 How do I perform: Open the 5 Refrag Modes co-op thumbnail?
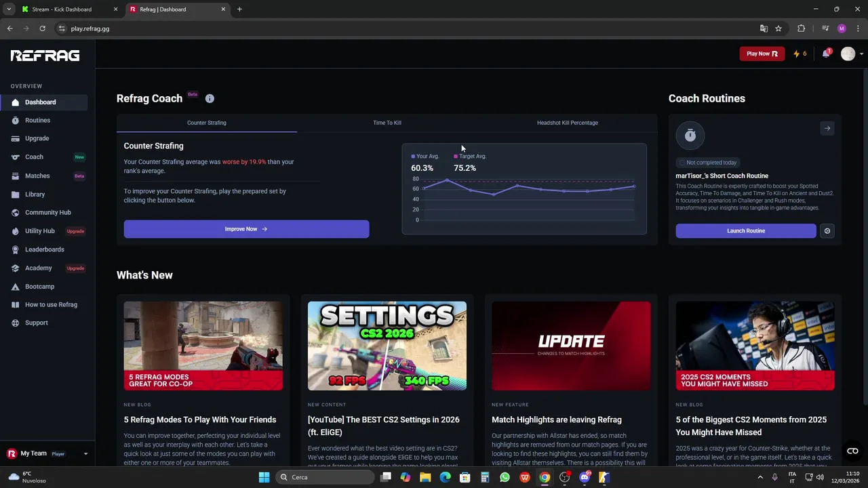point(203,346)
